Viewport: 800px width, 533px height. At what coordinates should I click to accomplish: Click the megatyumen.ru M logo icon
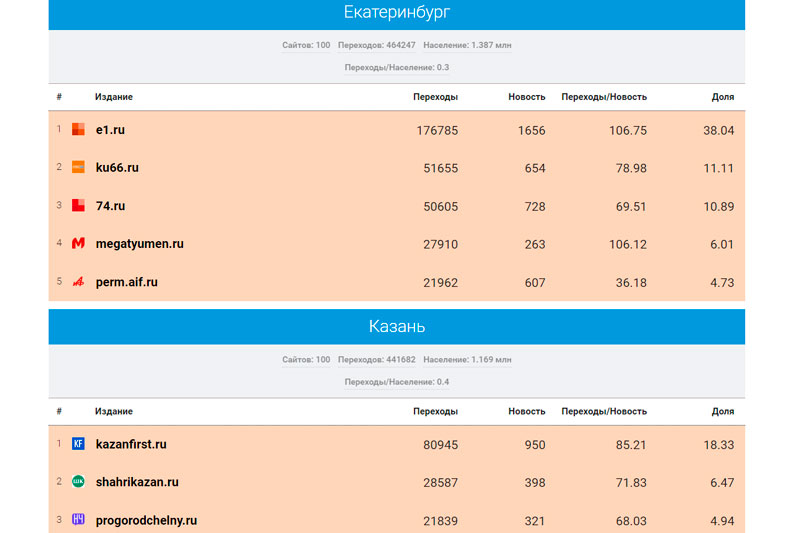click(78, 244)
